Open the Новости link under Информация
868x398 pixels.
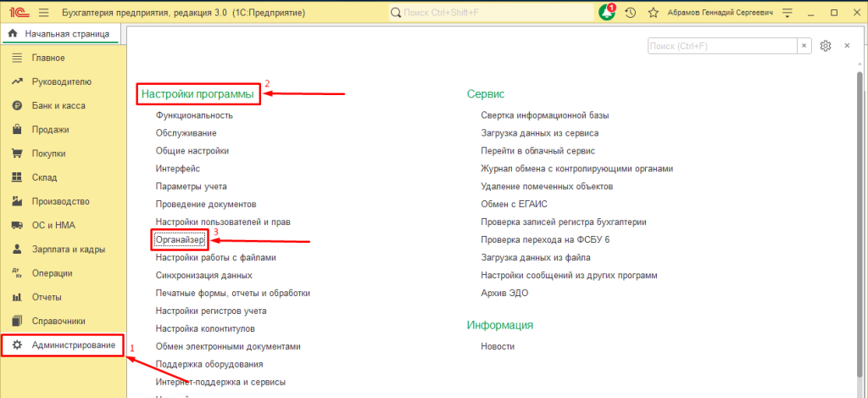(x=498, y=346)
